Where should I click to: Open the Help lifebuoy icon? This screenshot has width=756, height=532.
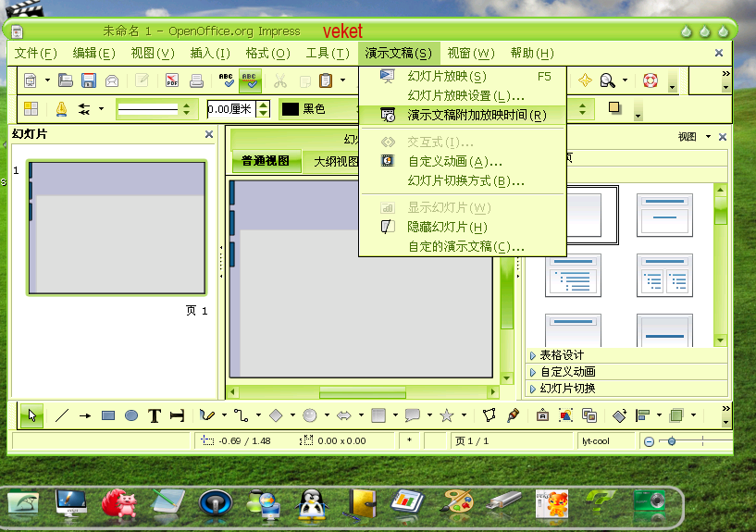click(651, 80)
